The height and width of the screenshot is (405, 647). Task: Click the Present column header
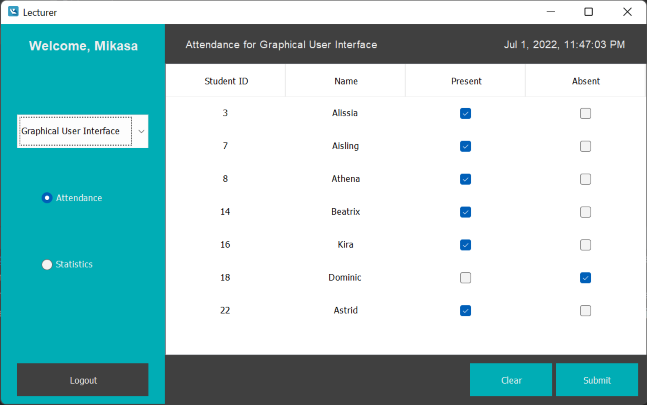(465, 81)
